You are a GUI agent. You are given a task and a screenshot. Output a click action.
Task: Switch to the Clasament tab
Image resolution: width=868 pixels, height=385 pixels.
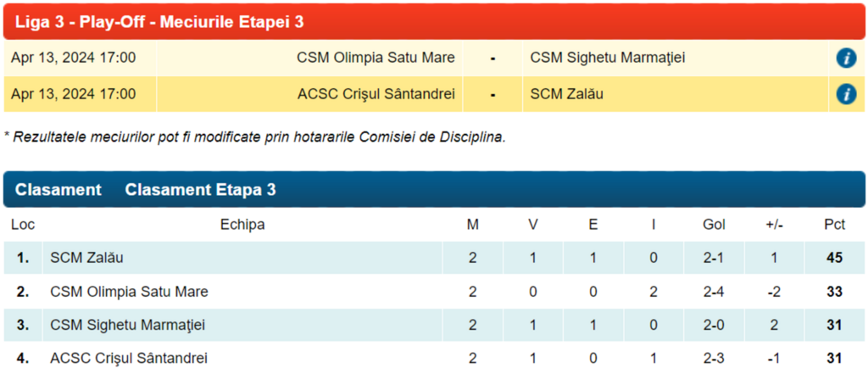pyautogui.click(x=58, y=190)
